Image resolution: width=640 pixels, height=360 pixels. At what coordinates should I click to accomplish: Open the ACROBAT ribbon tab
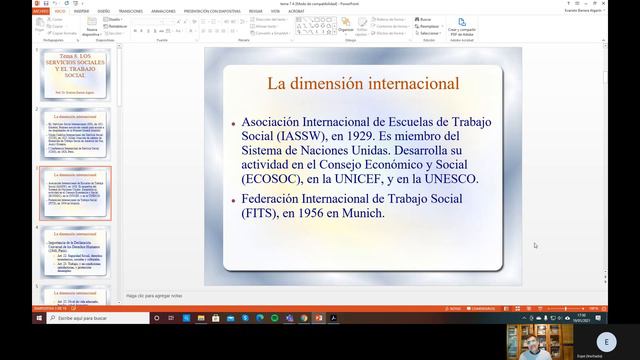click(x=296, y=11)
